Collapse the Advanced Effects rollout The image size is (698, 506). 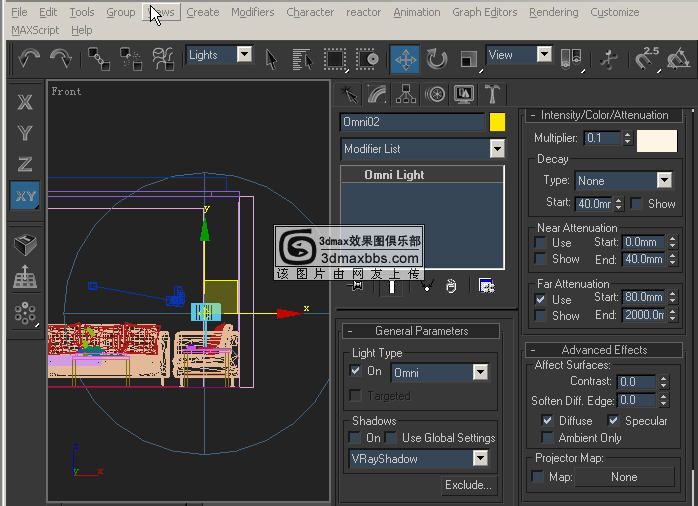(604, 350)
